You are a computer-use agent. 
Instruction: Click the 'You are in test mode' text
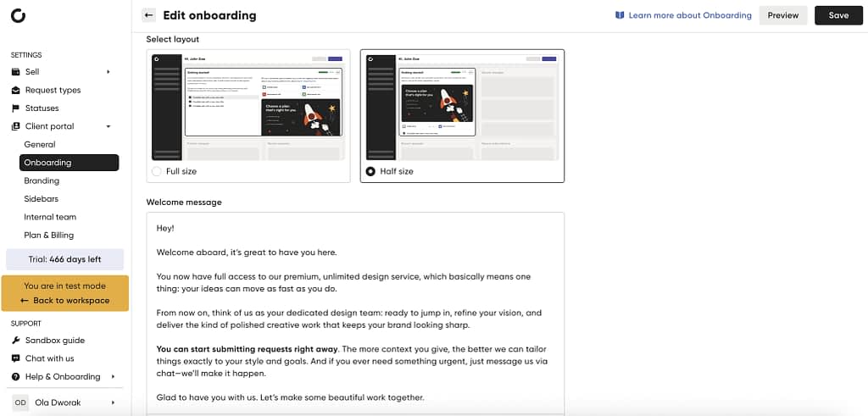(x=64, y=286)
